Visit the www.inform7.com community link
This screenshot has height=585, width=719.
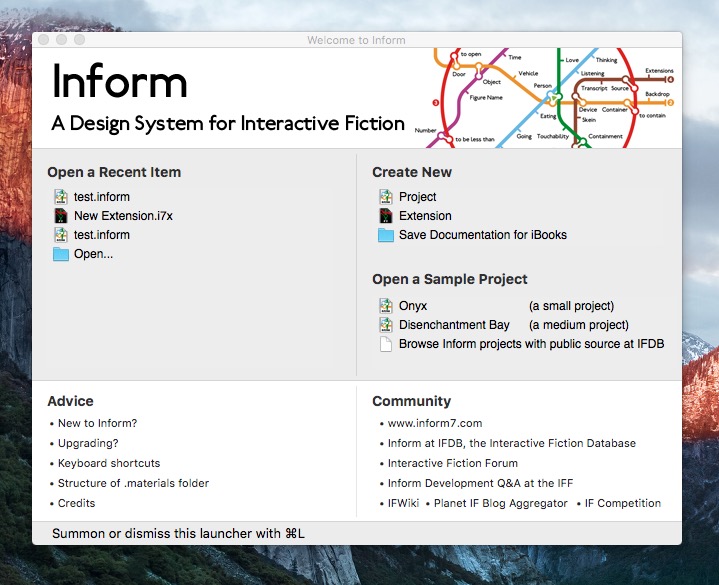(435, 423)
